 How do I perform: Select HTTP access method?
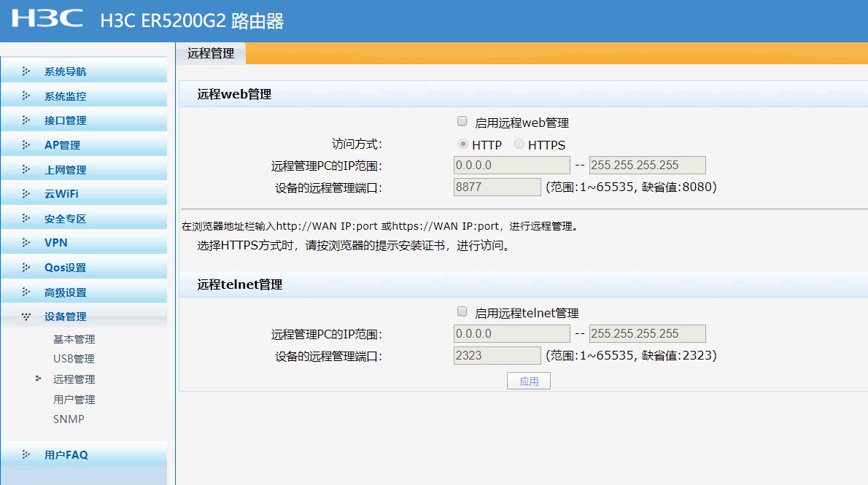tap(462, 144)
